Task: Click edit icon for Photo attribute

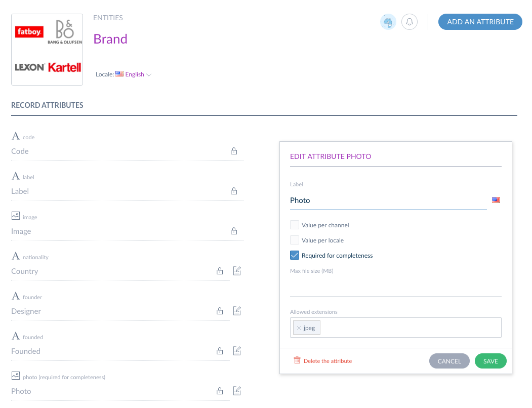Action: pos(237,391)
